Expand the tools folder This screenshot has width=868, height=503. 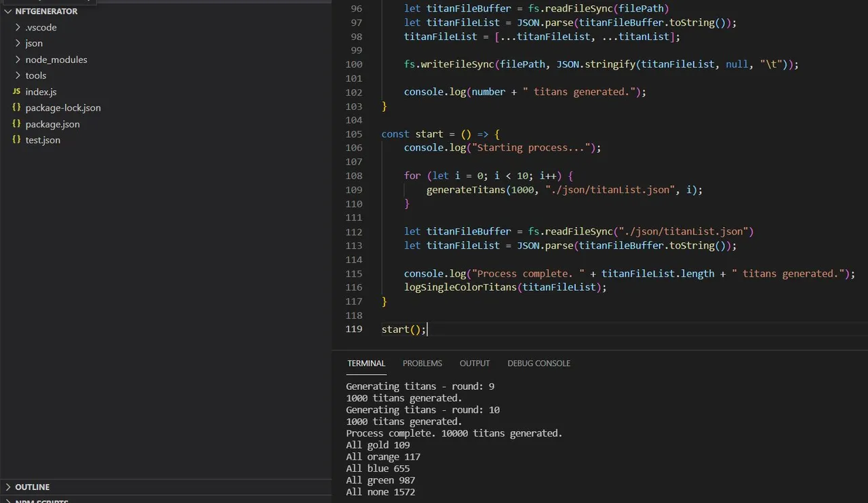point(35,76)
